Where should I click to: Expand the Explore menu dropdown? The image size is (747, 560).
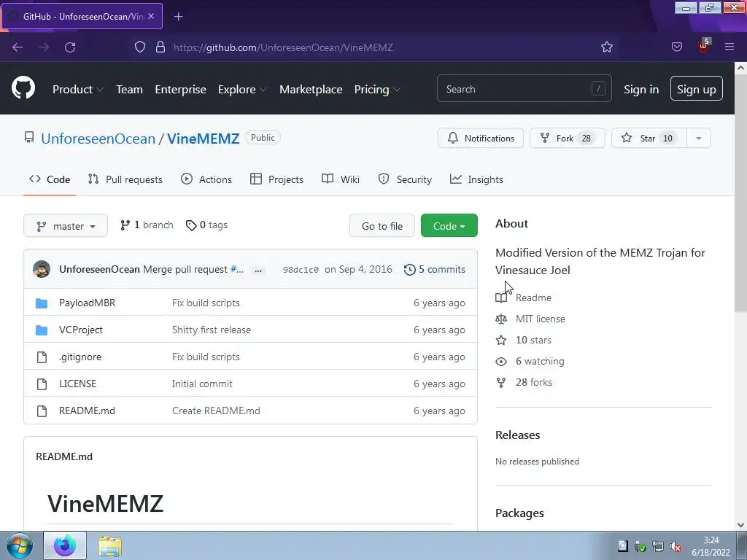[242, 89]
